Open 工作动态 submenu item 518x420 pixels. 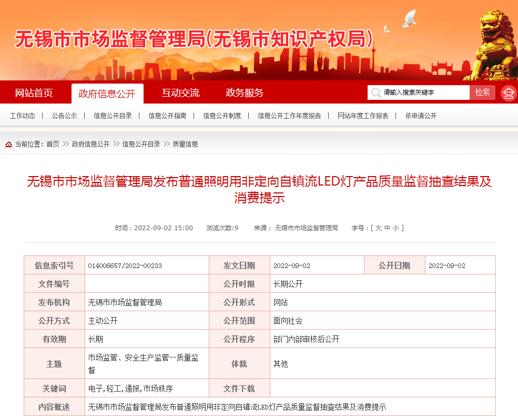coord(23,116)
